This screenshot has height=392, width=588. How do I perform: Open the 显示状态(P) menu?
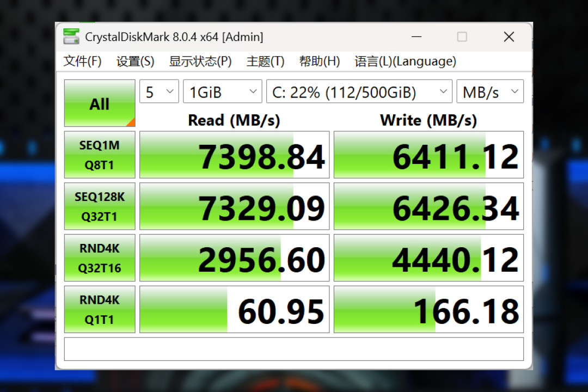tap(200, 61)
